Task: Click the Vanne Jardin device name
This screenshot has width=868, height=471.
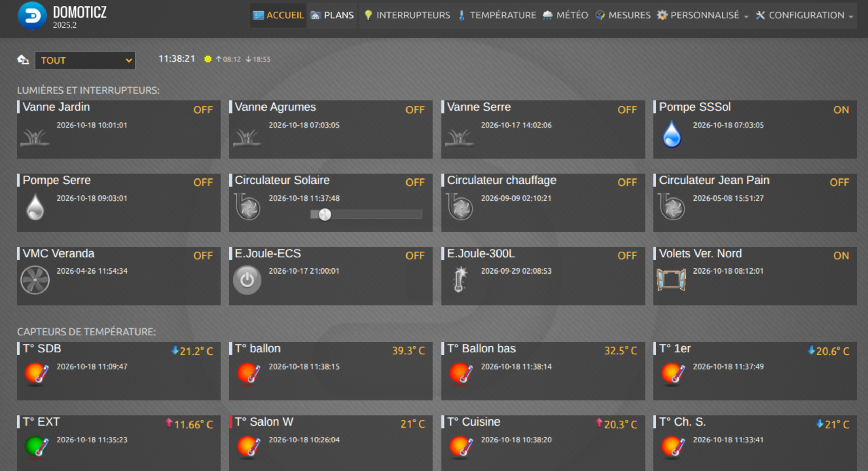Action: coord(56,107)
